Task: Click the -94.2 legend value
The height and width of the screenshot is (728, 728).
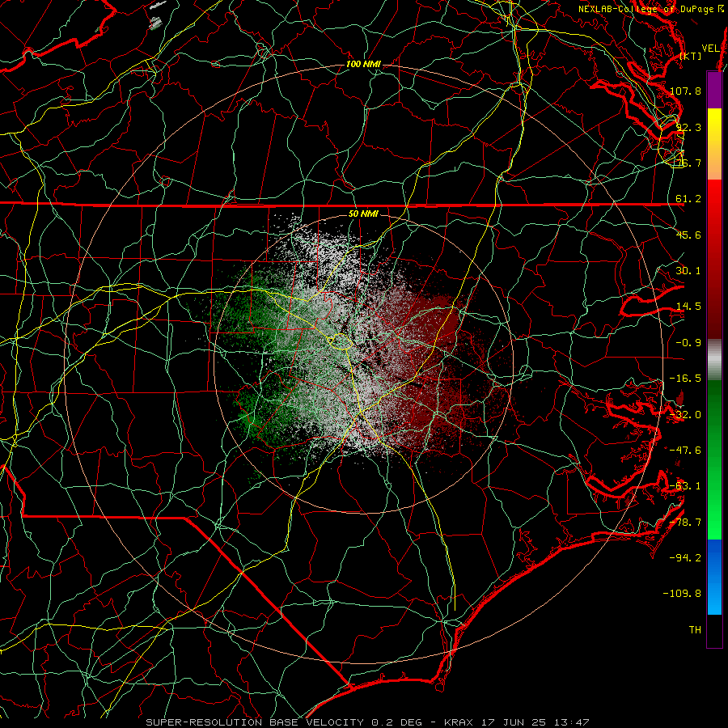Action: [685, 557]
